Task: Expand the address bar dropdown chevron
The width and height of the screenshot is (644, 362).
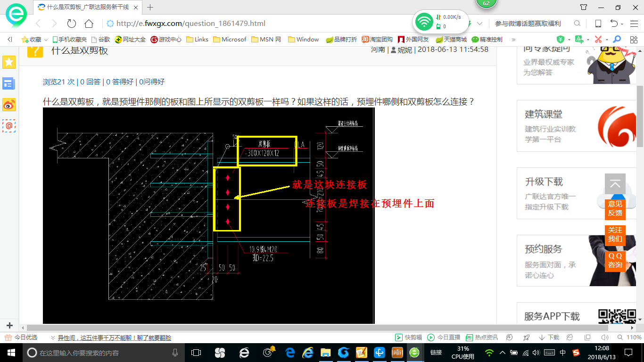Action: tap(480, 24)
